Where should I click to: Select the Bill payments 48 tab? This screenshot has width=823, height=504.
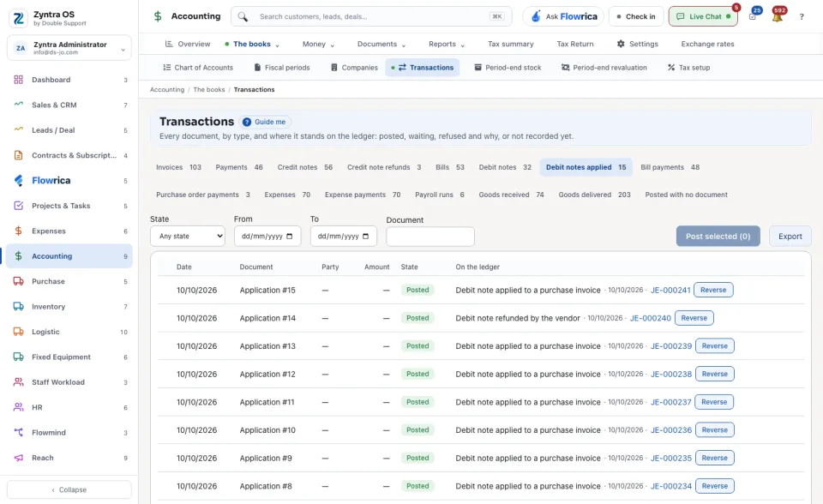(x=670, y=167)
